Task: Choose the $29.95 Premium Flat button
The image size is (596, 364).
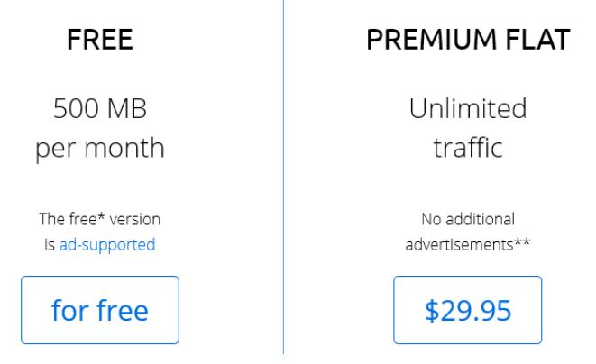Action: [x=468, y=310]
